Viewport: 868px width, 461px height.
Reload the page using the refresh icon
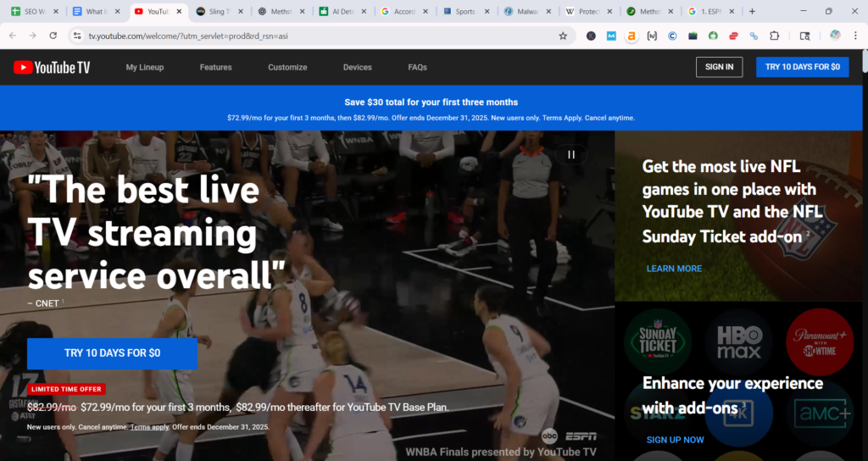coord(53,36)
